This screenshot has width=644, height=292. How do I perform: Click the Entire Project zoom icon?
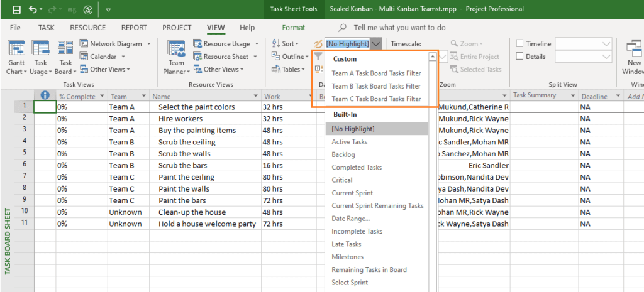[454, 57]
